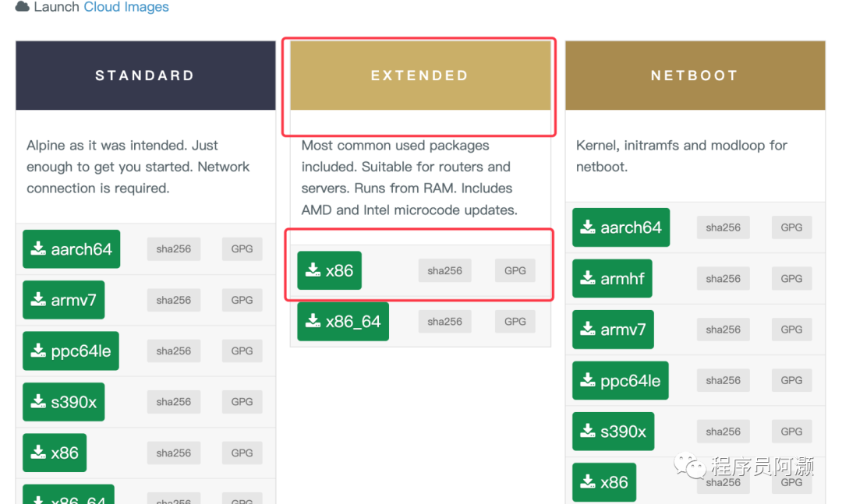Image resolution: width=842 pixels, height=504 pixels.
Task: Open GPG signature for Netboot s390x
Action: (x=791, y=432)
